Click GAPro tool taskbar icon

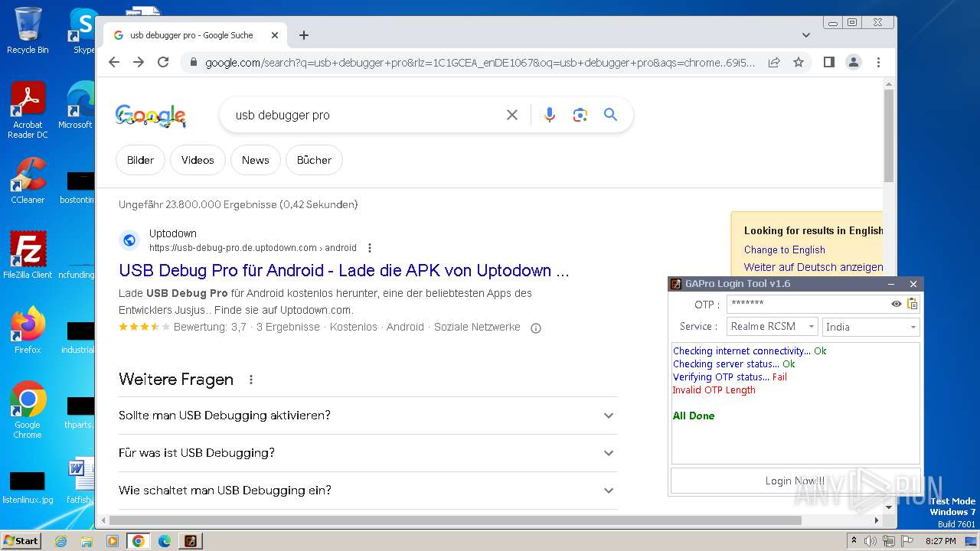(190, 541)
